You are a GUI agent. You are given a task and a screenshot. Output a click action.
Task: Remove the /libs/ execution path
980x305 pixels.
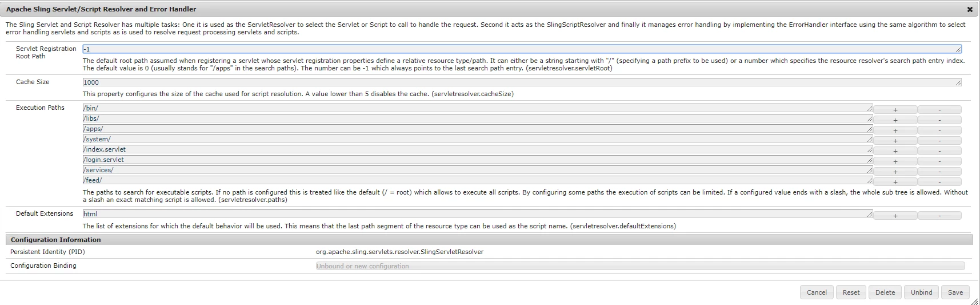pos(939,120)
